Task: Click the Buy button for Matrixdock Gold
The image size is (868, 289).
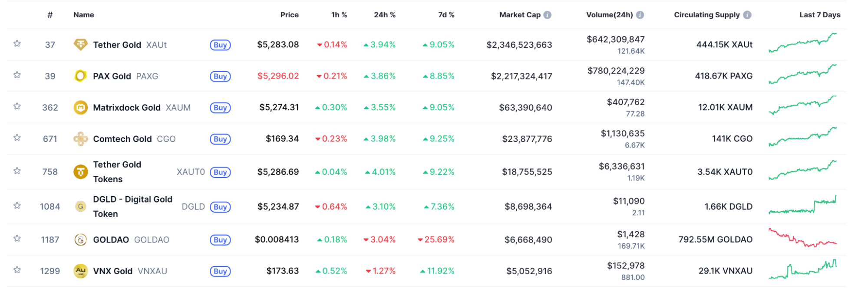Action: point(220,108)
